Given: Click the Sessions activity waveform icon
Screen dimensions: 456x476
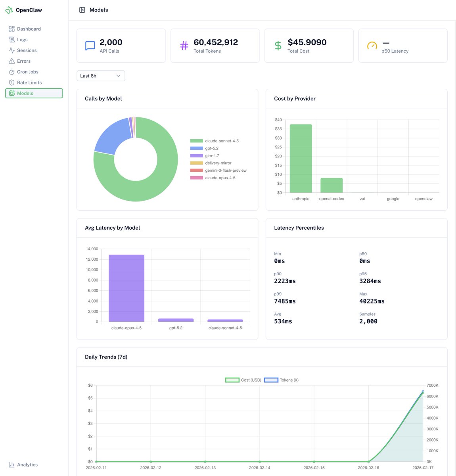Looking at the screenshot, I should [11, 50].
